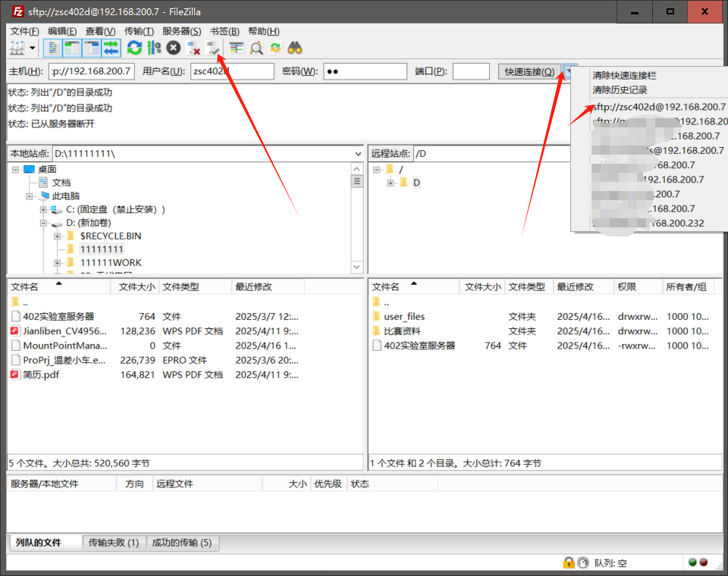Toggle local directory tree display
728x576 pixels.
pos(72,48)
